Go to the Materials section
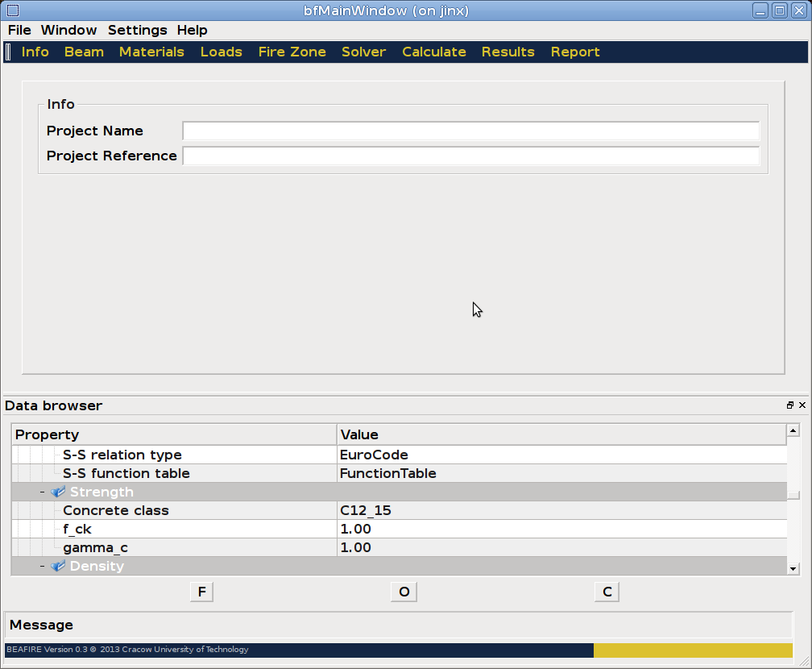The height and width of the screenshot is (669, 812). pyautogui.click(x=151, y=52)
